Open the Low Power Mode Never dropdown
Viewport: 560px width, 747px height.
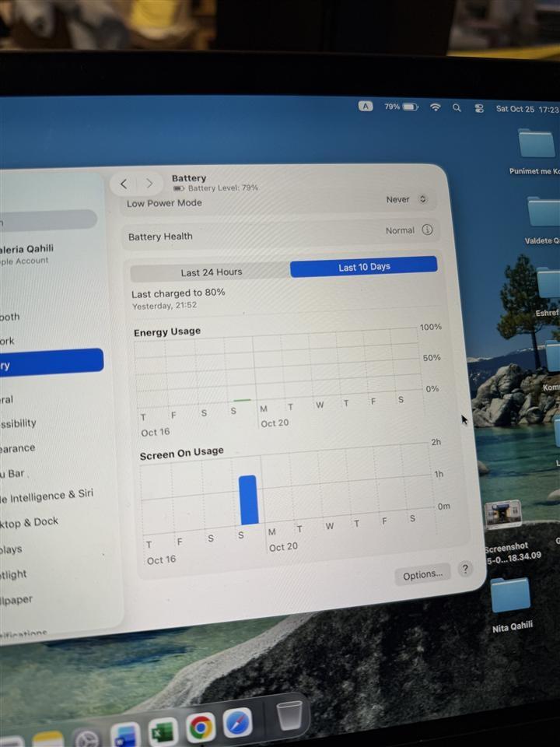406,200
